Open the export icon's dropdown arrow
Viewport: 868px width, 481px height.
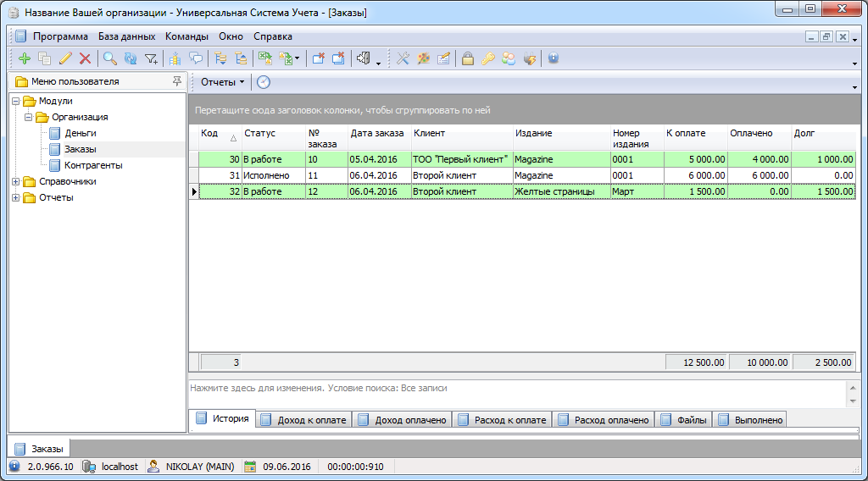point(298,58)
